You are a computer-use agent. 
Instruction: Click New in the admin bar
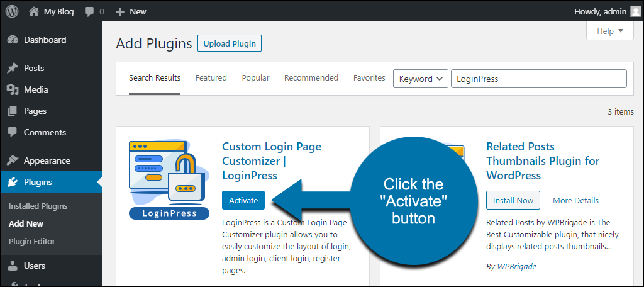[138, 12]
